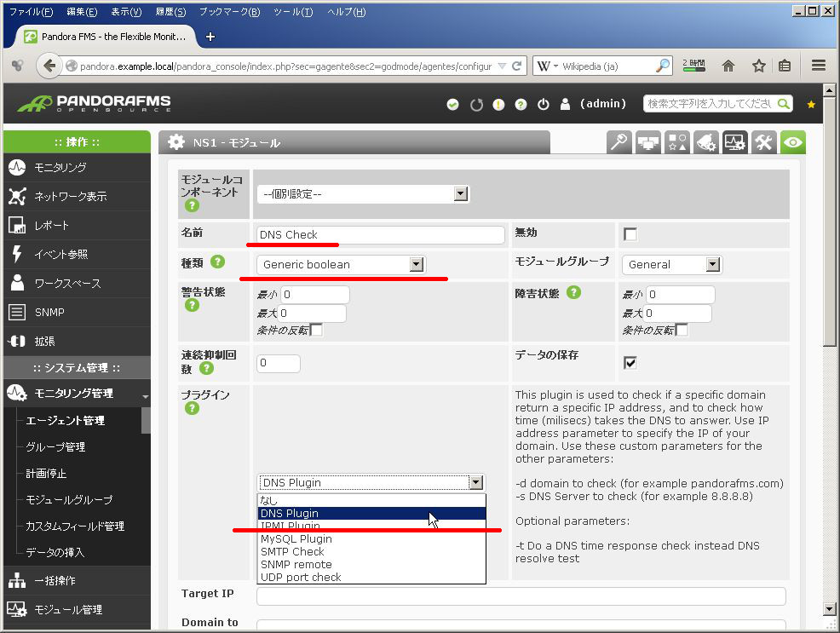Open the shapes-and-star tab icon
Image resolution: width=840 pixels, height=633 pixels.
pyautogui.click(x=676, y=143)
